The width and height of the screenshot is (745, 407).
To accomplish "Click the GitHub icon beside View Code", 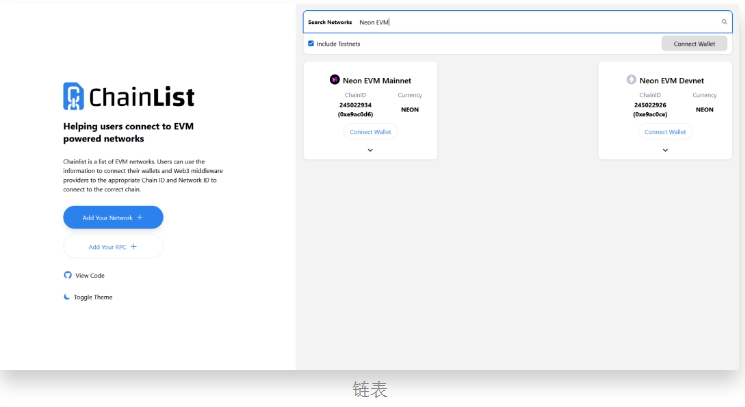I will tap(67, 275).
